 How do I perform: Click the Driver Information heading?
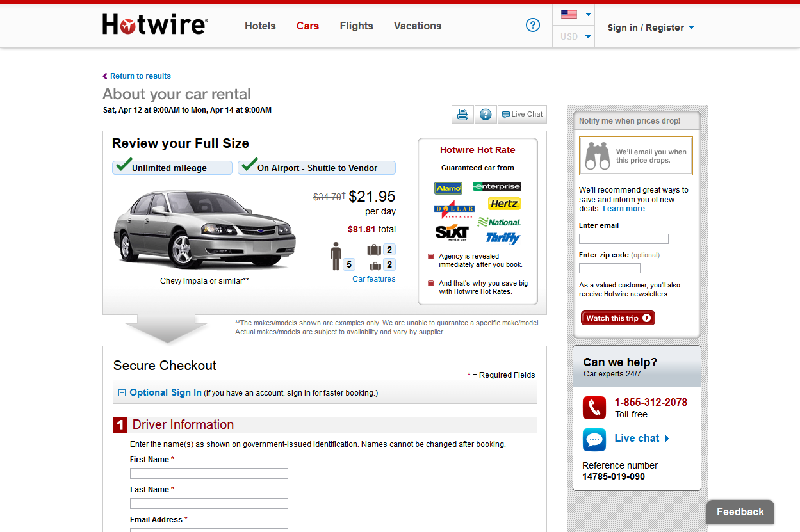(x=183, y=424)
